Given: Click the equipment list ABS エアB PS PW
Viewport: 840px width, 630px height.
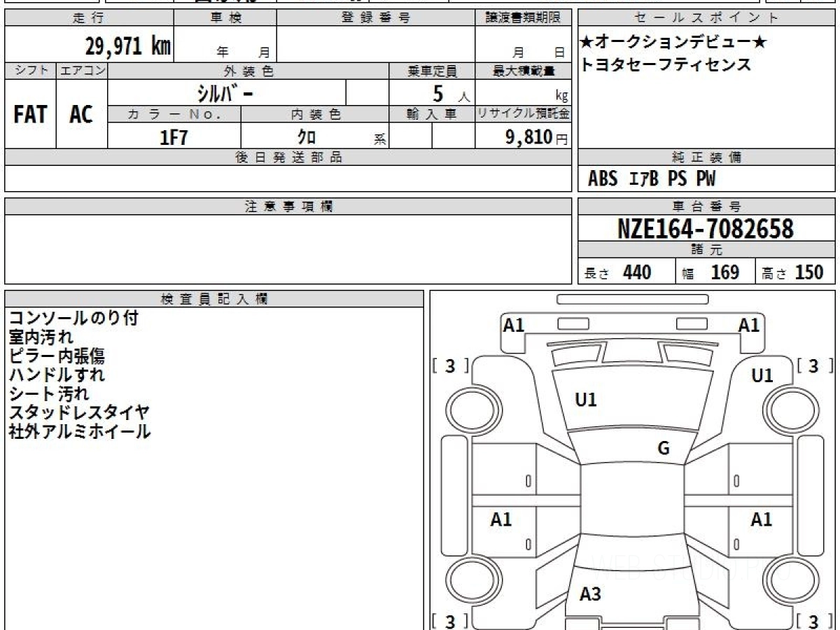Looking at the screenshot, I should (652, 179).
